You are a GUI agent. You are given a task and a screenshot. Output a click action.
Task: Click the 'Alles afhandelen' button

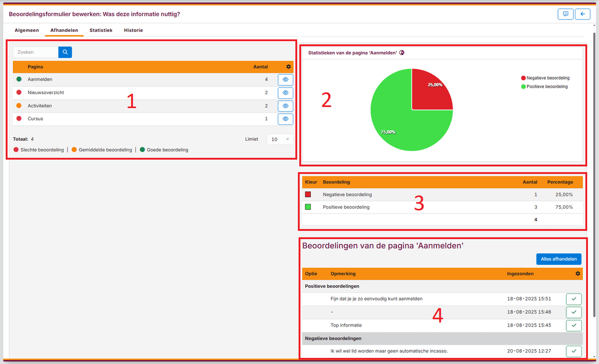559,259
